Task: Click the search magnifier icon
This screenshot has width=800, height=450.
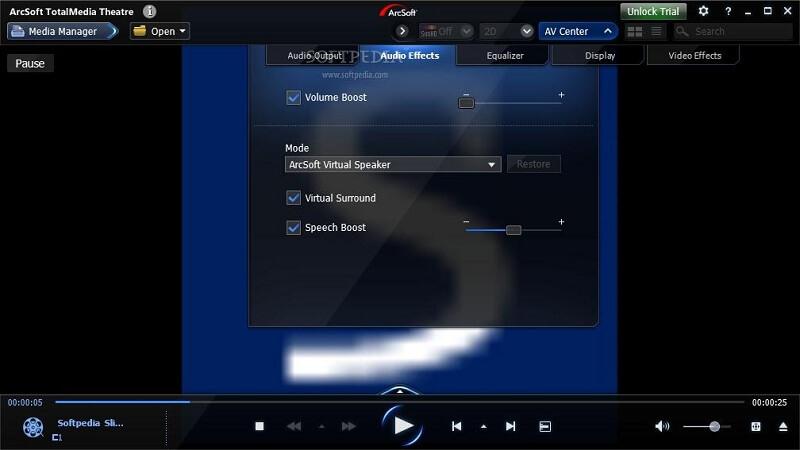Action: tap(682, 32)
